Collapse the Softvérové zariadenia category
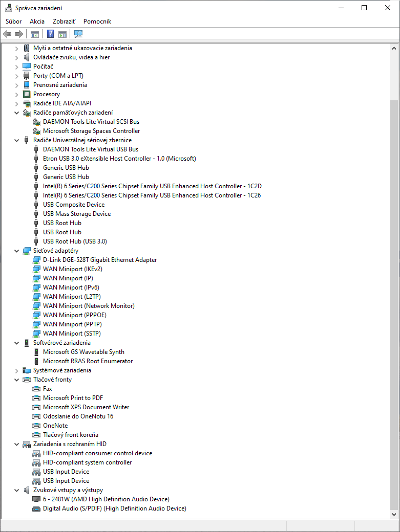The image size is (400, 532). click(16, 343)
